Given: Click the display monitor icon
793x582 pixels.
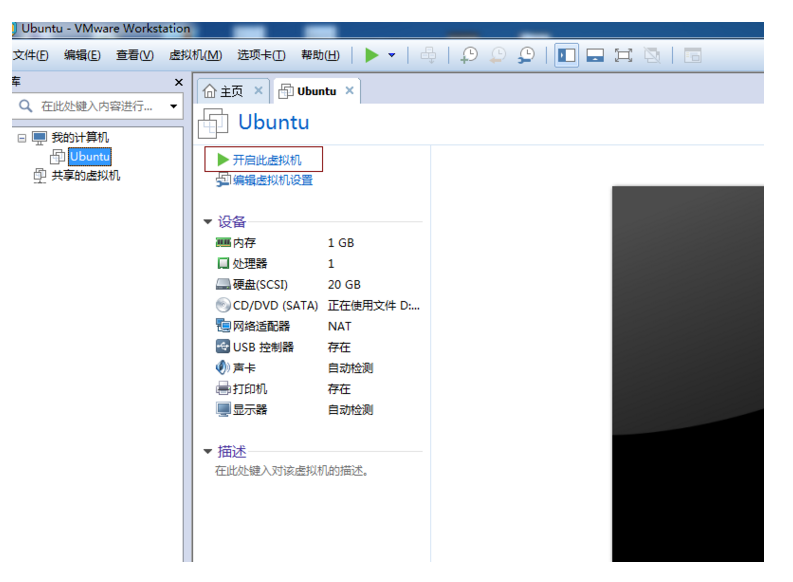Looking at the screenshot, I should [x=223, y=409].
